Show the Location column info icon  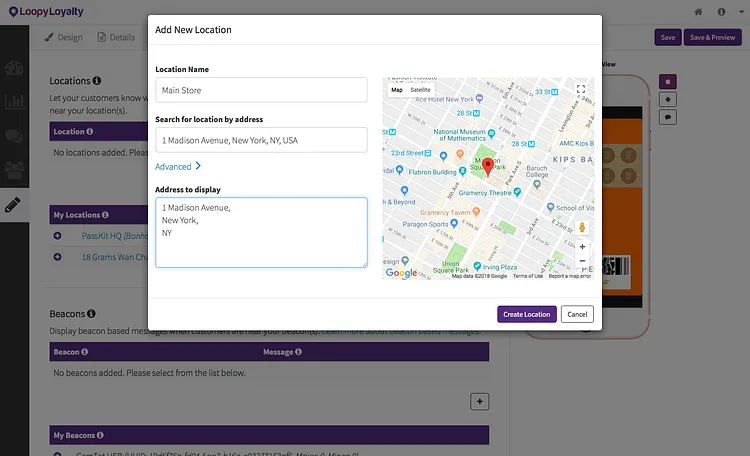(89, 131)
